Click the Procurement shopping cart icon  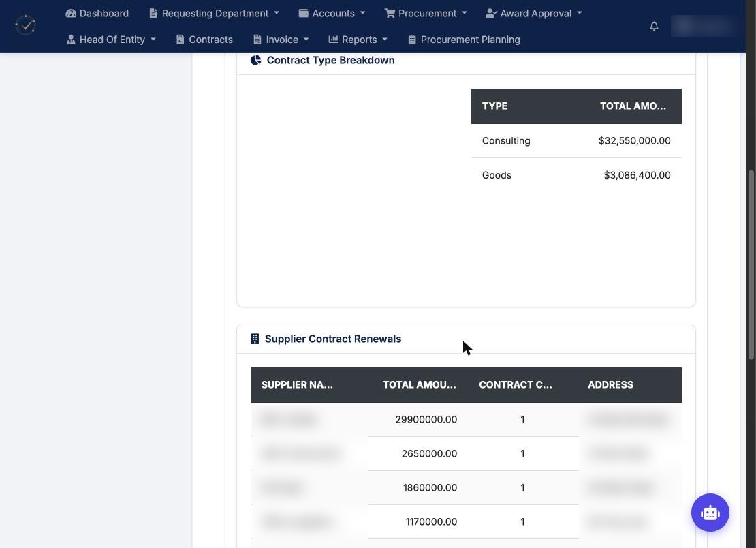pyautogui.click(x=390, y=14)
